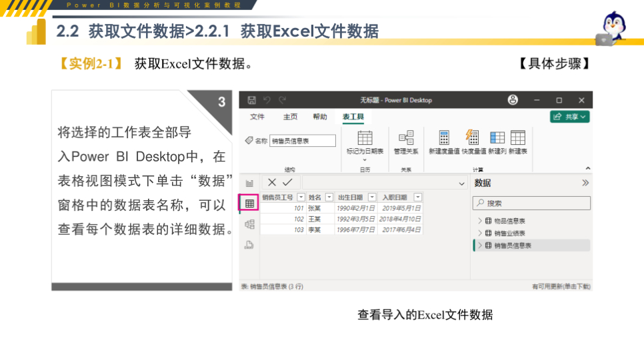The image size is (644, 363).
Task: Expand the formula bar chevron
Action: pyautogui.click(x=461, y=184)
